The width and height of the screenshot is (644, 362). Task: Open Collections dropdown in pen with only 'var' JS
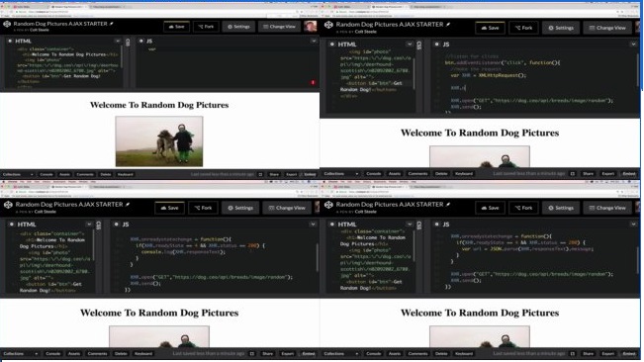click(17, 174)
